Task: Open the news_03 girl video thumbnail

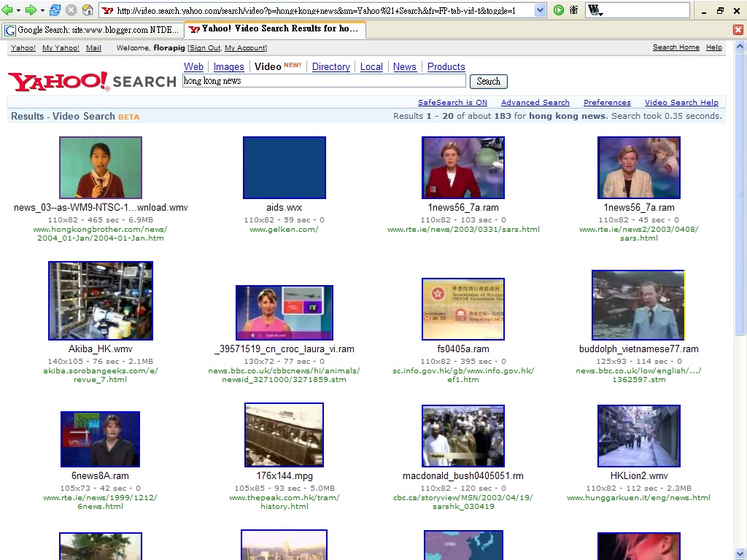Action: 101,168
